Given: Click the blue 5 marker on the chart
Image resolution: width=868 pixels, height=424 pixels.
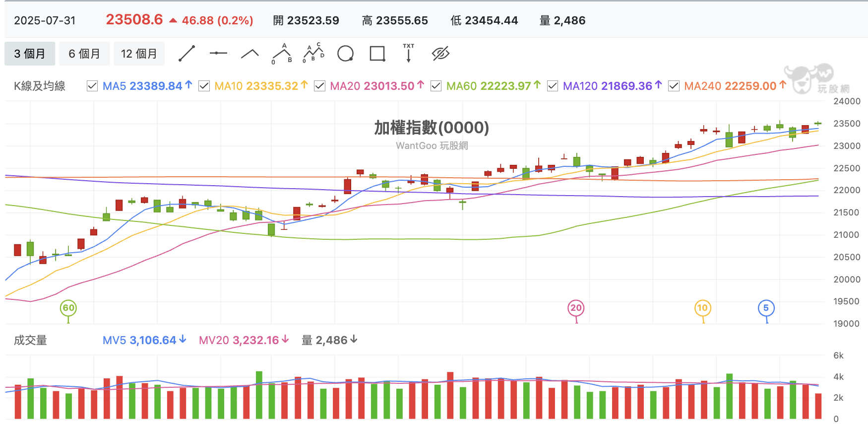Looking at the screenshot, I should coord(766,308).
